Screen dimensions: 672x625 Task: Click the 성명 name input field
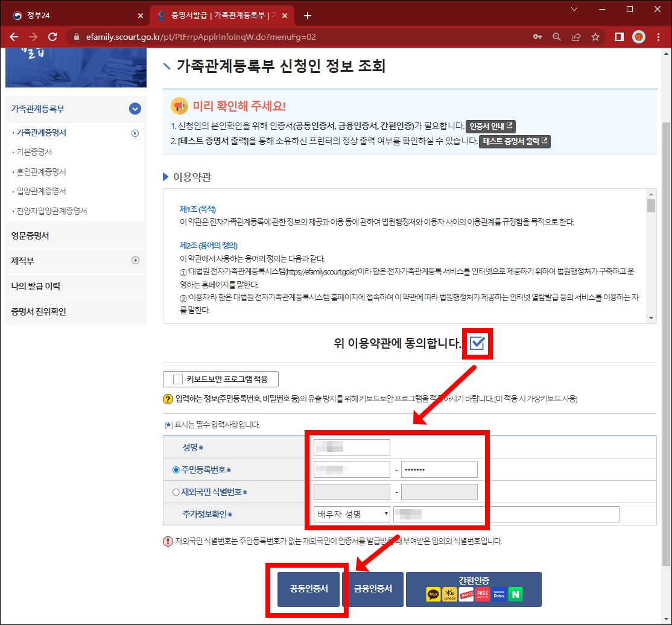[x=352, y=446]
